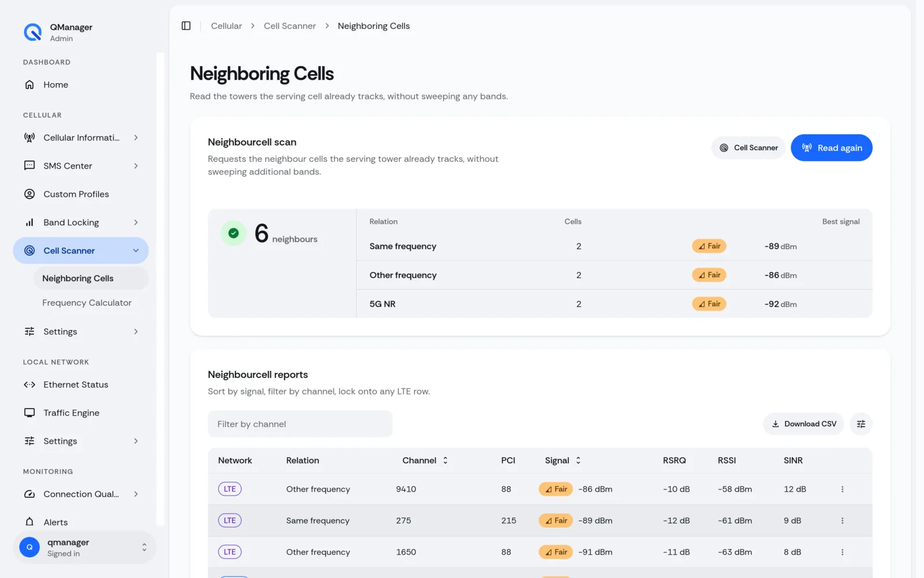
Task: Click Home house icon
Action: click(x=29, y=85)
